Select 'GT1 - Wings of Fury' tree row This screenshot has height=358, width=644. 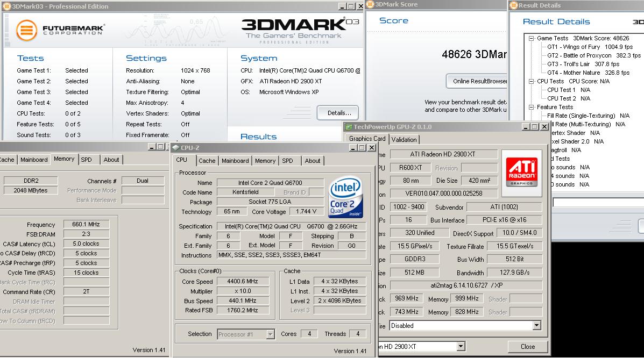pos(590,47)
